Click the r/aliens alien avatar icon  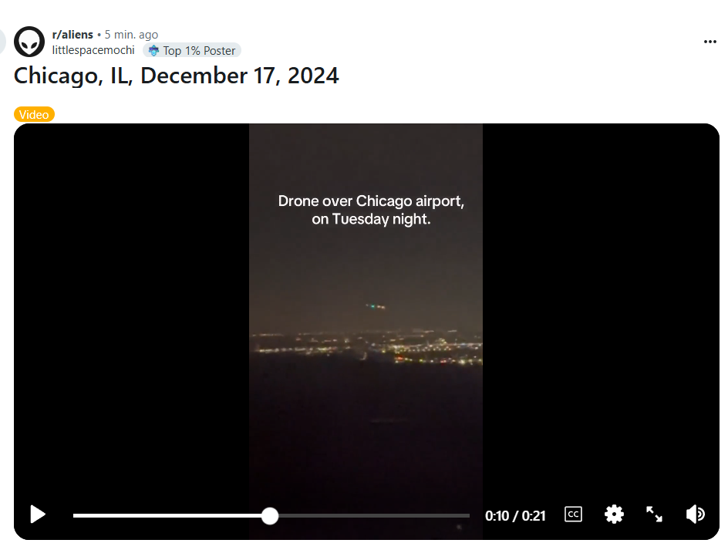tap(29, 42)
